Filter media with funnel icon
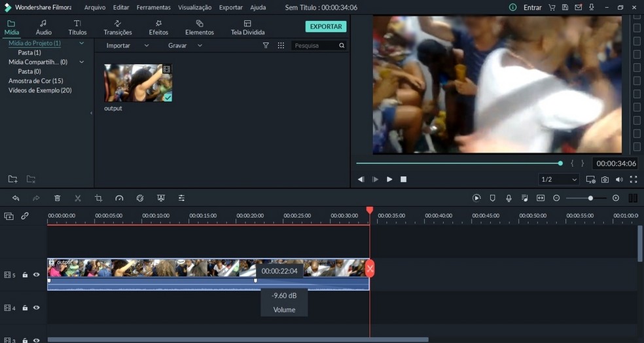Viewport: 644px width, 343px height. 266,46
